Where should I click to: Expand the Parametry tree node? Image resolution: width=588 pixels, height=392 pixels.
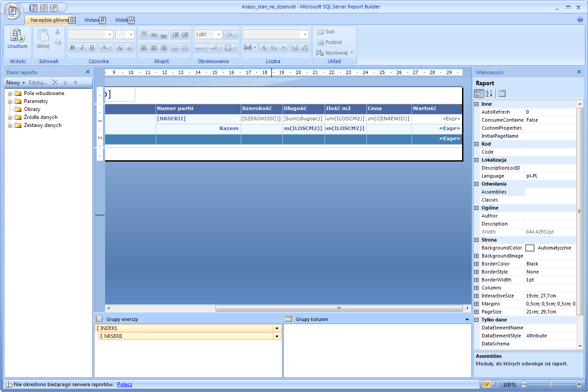tap(10, 102)
